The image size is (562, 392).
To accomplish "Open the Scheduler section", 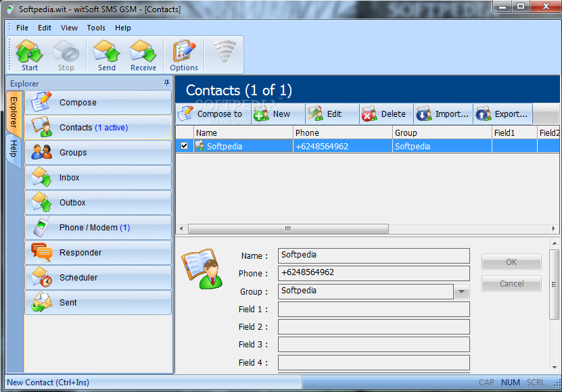I will point(98,278).
